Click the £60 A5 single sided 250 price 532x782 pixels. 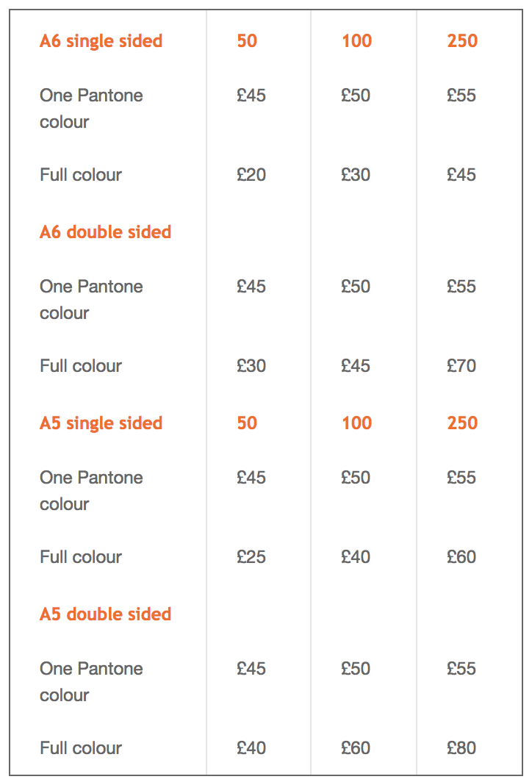tap(461, 556)
